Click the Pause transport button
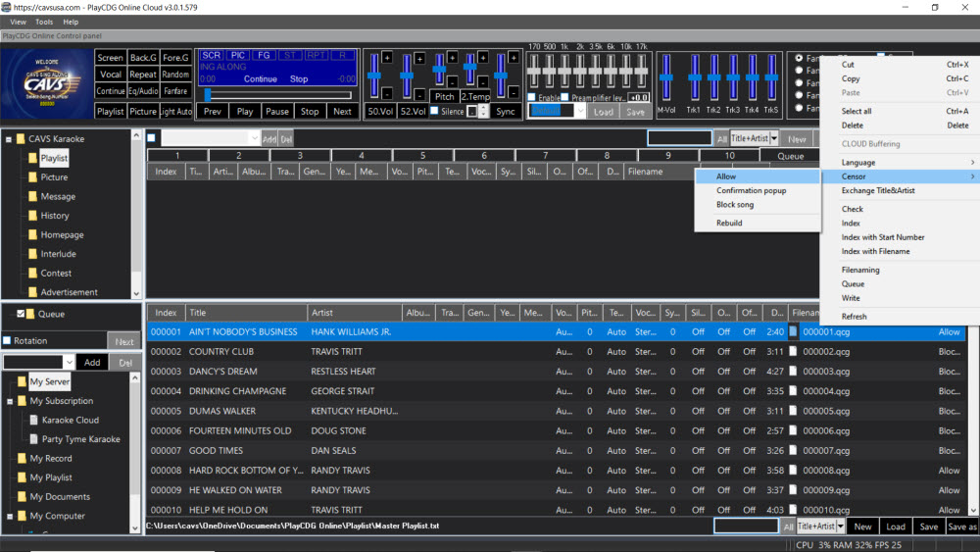Screen dimensions: 980x552 [277, 111]
